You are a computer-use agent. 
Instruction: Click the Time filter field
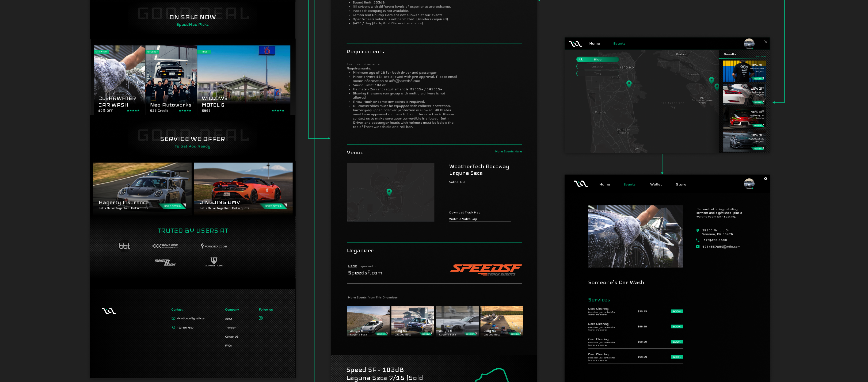(597, 74)
